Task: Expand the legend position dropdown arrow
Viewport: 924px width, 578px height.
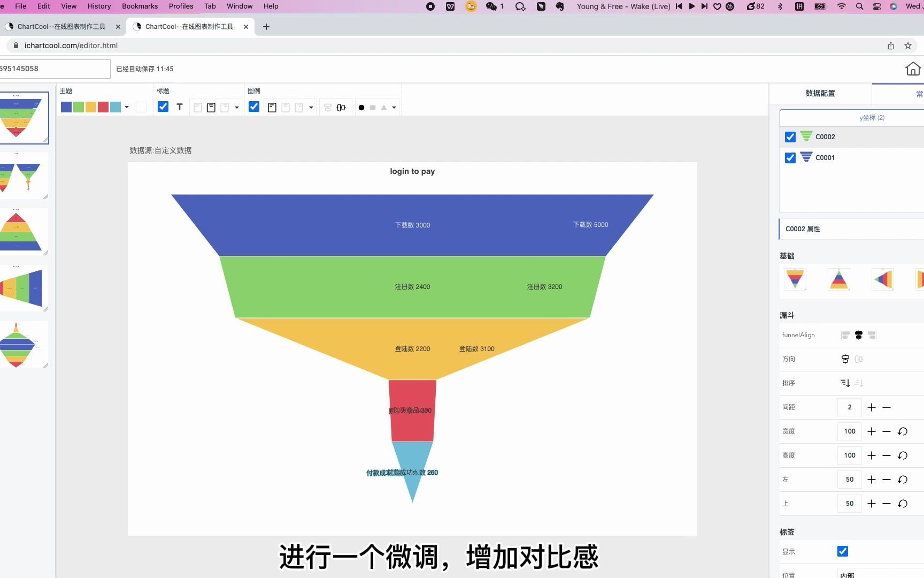Action: click(x=311, y=108)
